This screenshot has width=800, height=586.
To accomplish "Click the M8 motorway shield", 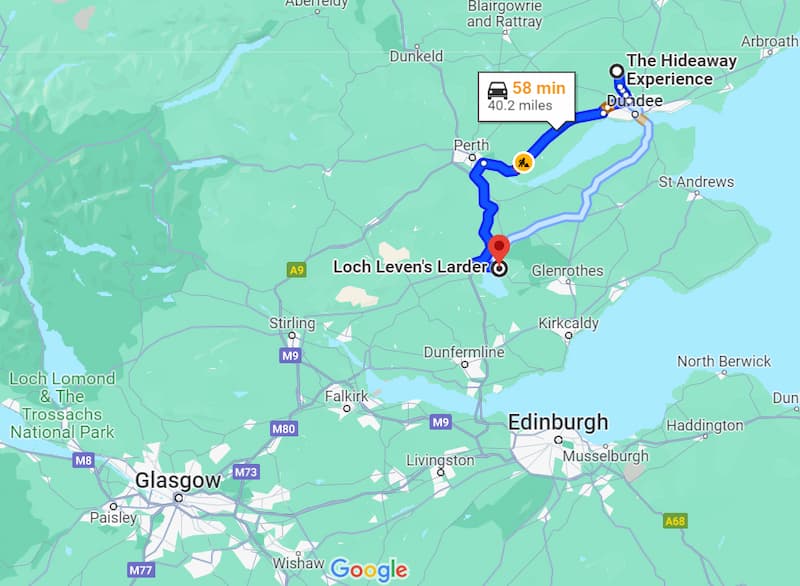I will [84, 461].
